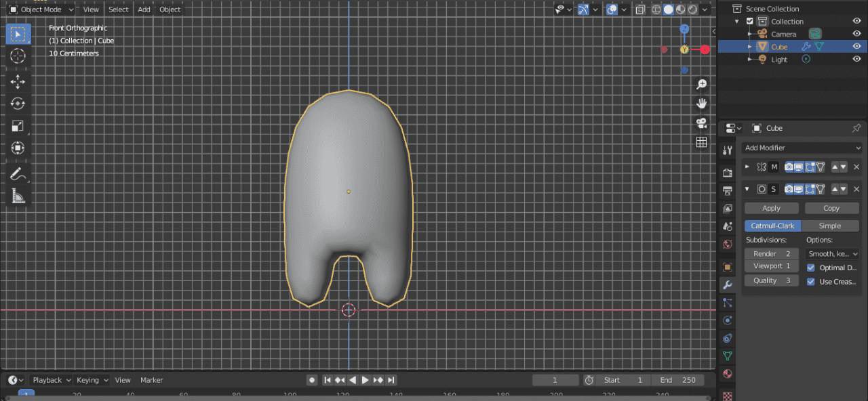Open the Object Mode dropdown

pyautogui.click(x=41, y=9)
